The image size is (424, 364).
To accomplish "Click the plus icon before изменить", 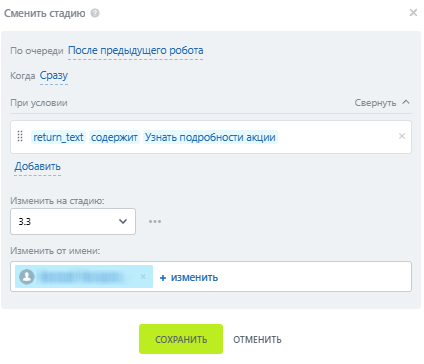I will tap(163, 278).
